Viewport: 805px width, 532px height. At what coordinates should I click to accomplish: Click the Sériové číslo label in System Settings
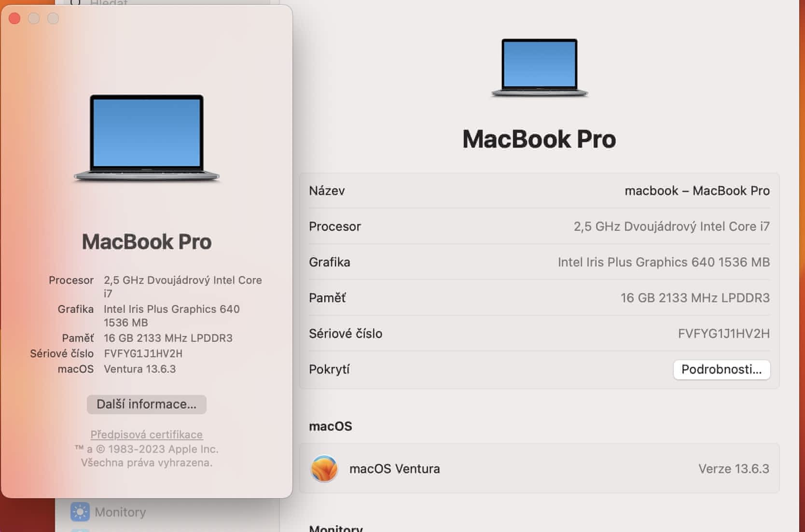[x=346, y=334]
